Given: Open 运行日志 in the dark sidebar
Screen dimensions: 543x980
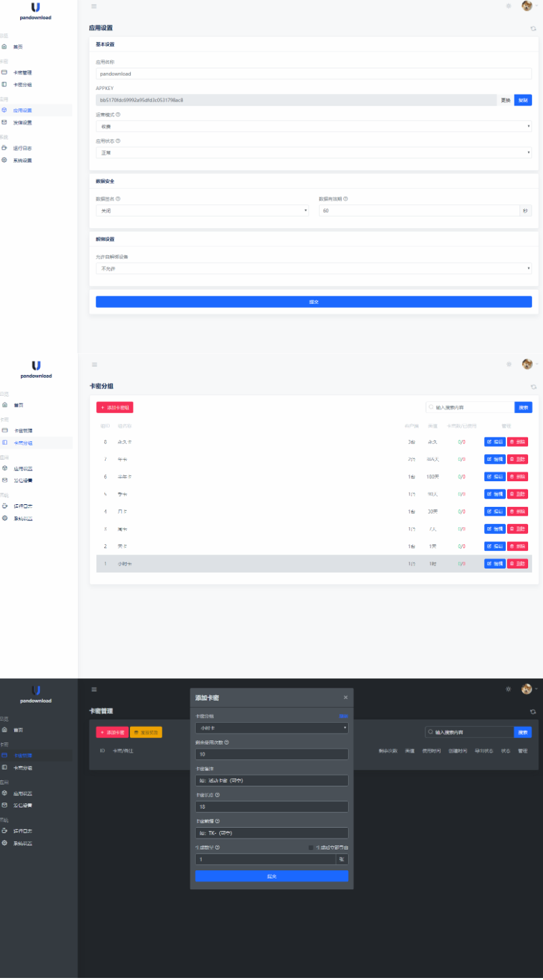Looking at the screenshot, I should [x=22, y=830].
